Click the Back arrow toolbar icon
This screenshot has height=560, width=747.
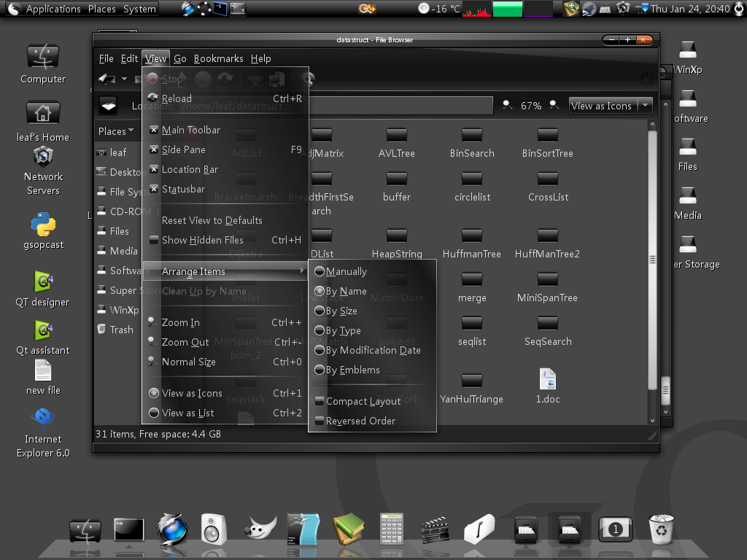pos(107,79)
